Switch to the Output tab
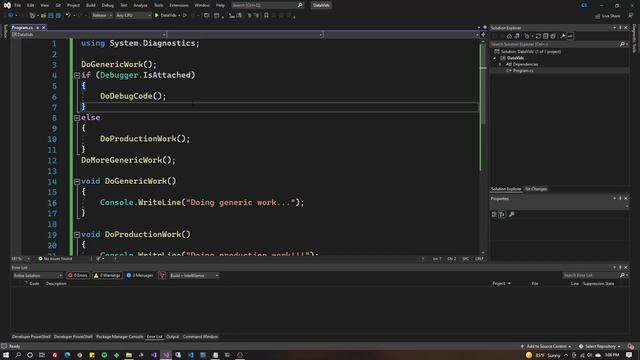 172,337
